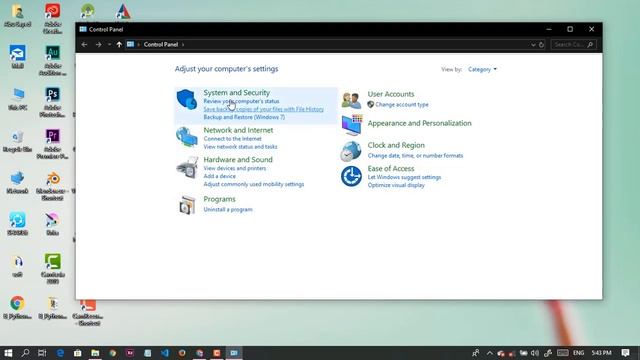Viewport: 640px width, 360px height.
Task: Click Save backup copies with File History
Action: pyautogui.click(x=264, y=109)
